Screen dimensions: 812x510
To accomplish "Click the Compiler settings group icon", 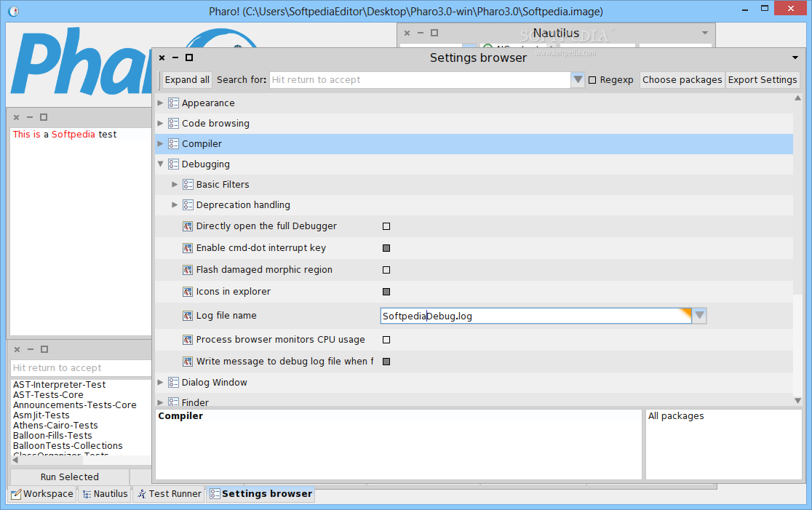I will pyautogui.click(x=173, y=143).
